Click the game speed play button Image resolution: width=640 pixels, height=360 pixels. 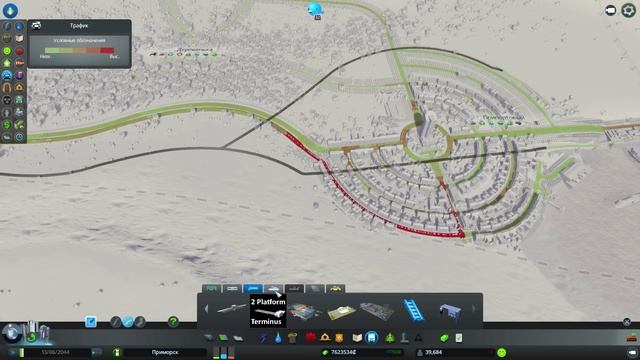tap(97, 352)
